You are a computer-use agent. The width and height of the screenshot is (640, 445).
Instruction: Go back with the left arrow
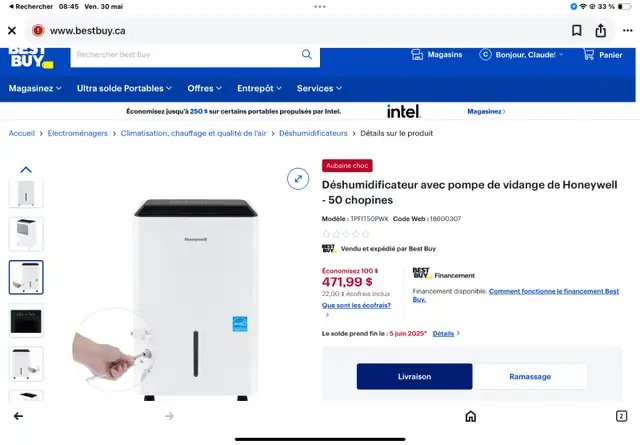pos(18,416)
